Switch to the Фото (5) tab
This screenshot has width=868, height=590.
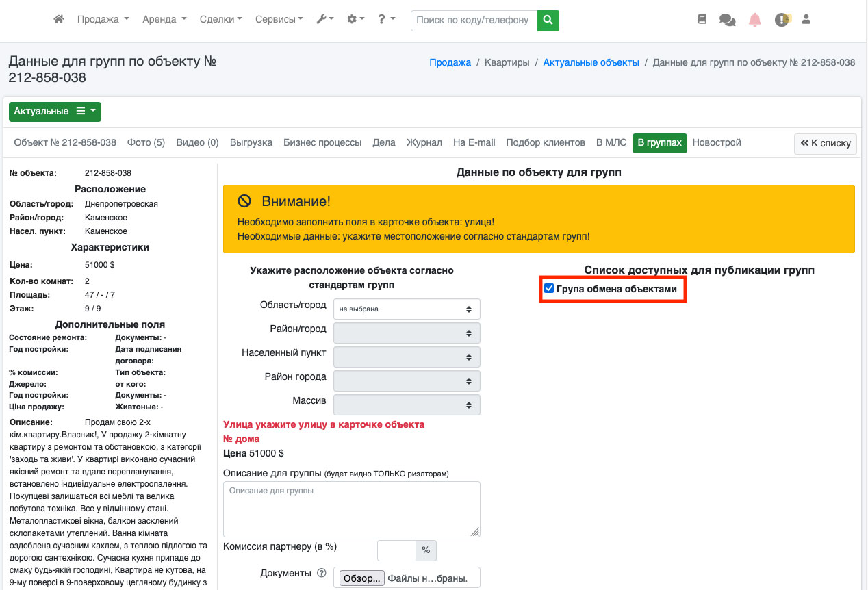(146, 142)
